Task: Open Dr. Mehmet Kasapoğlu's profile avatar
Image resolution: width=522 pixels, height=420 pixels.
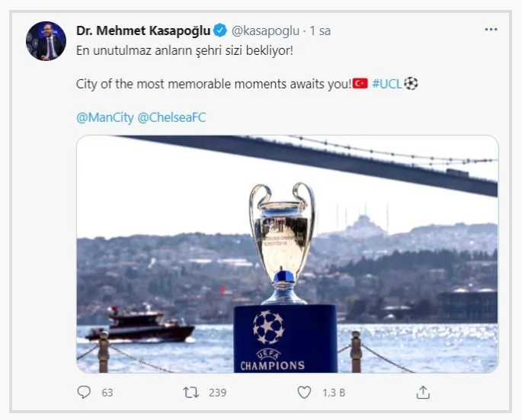Action: pyautogui.click(x=46, y=41)
